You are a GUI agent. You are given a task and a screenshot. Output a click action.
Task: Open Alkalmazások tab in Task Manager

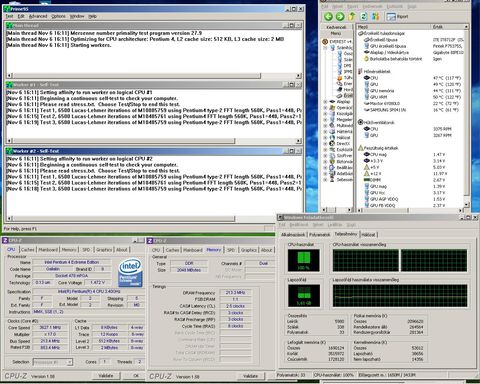click(293, 235)
